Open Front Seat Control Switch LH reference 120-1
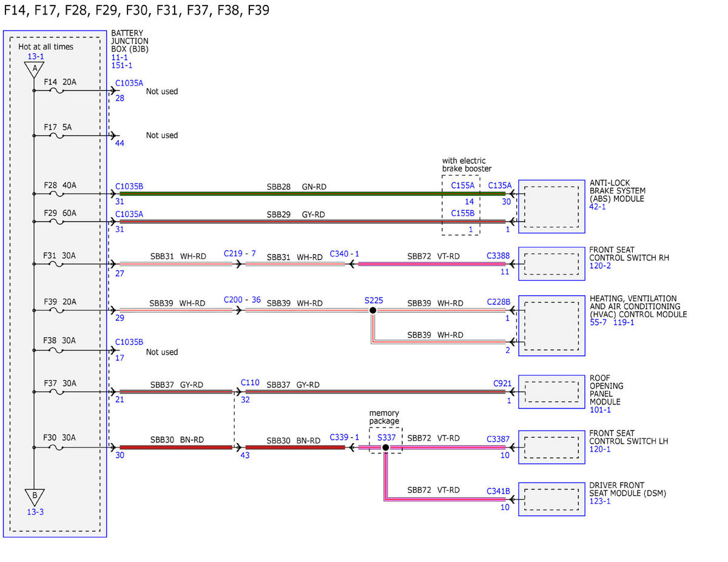The height and width of the screenshot is (562, 728). (600, 449)
